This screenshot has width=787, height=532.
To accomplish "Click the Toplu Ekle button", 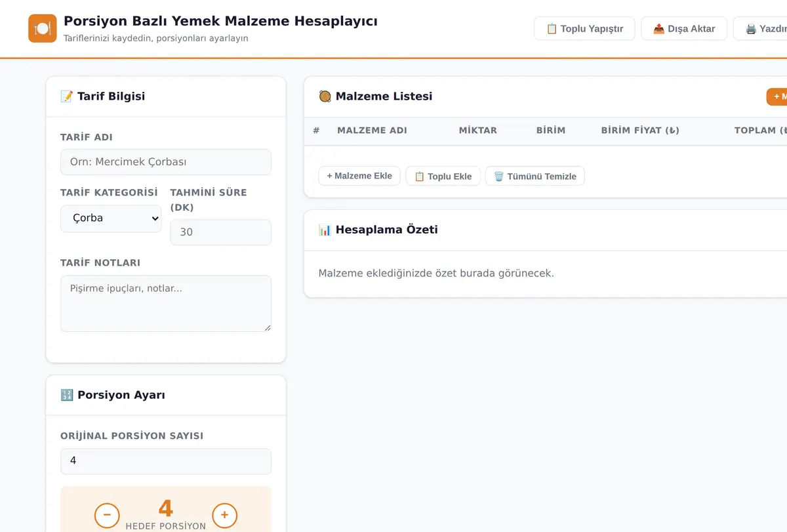I will click(x=443, y=176).
